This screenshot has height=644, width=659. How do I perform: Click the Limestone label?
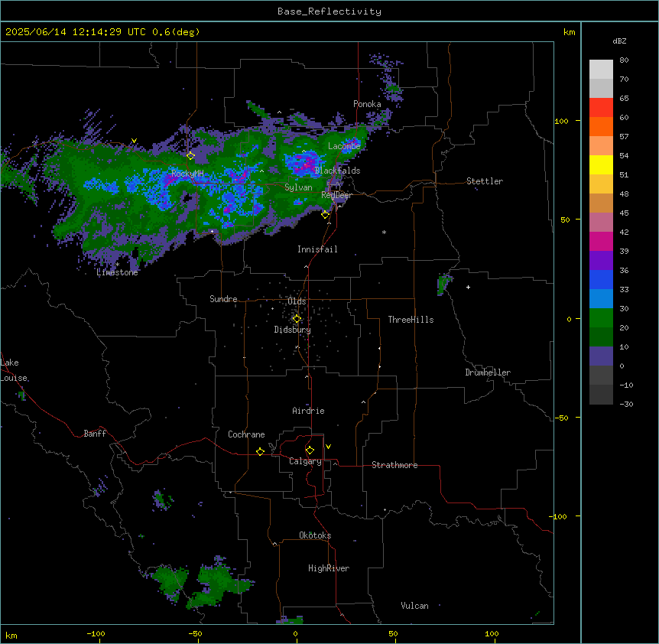coord(117,272)
